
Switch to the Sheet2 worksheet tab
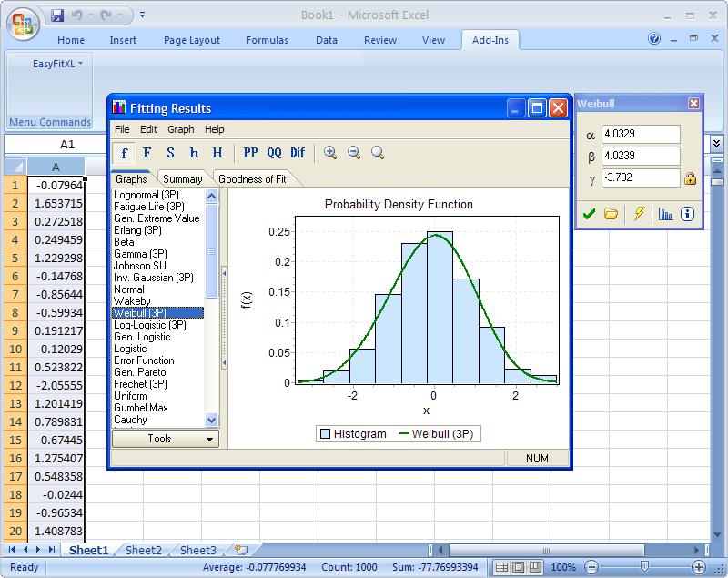144,550
